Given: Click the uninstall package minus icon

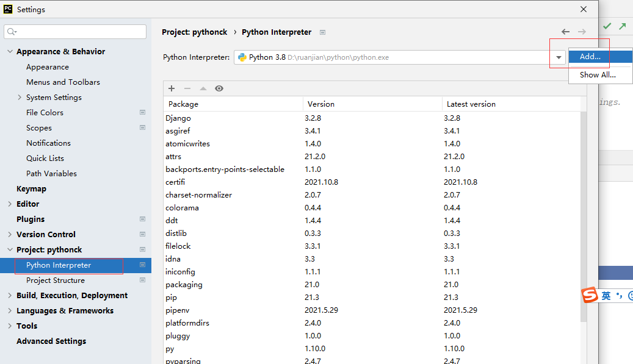Looking at the screenshot, I should pos(187,88).
